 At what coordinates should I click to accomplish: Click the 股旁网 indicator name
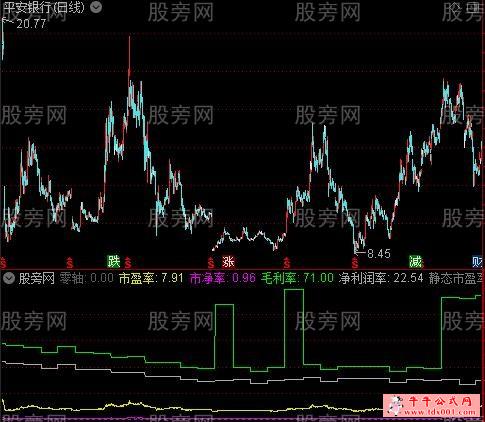click(37, 278)
